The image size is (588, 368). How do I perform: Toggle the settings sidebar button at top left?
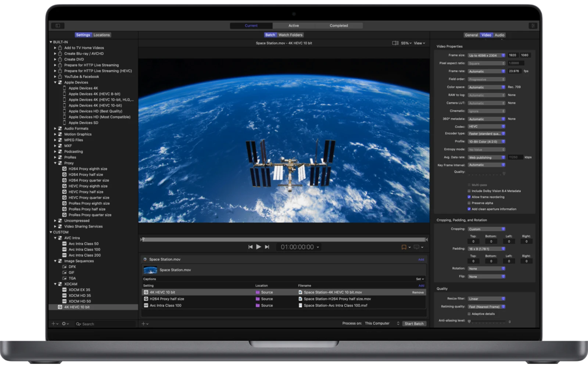[58, 25]
